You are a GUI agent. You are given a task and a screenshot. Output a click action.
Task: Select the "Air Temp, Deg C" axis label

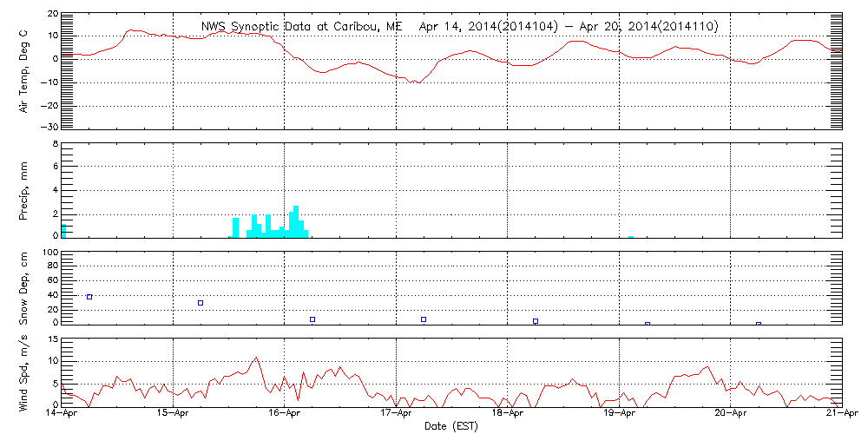(x=23, y=69)
